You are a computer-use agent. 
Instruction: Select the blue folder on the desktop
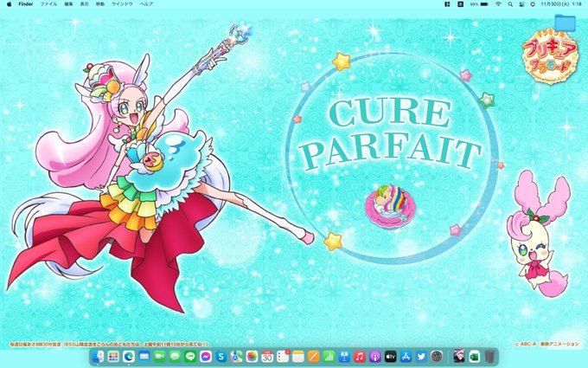click(565, 23)
